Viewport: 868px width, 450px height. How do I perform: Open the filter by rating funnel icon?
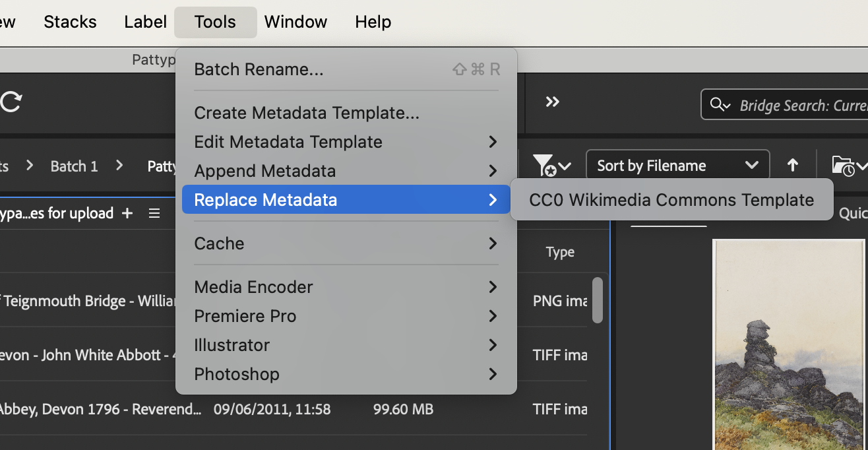[551, 165]
